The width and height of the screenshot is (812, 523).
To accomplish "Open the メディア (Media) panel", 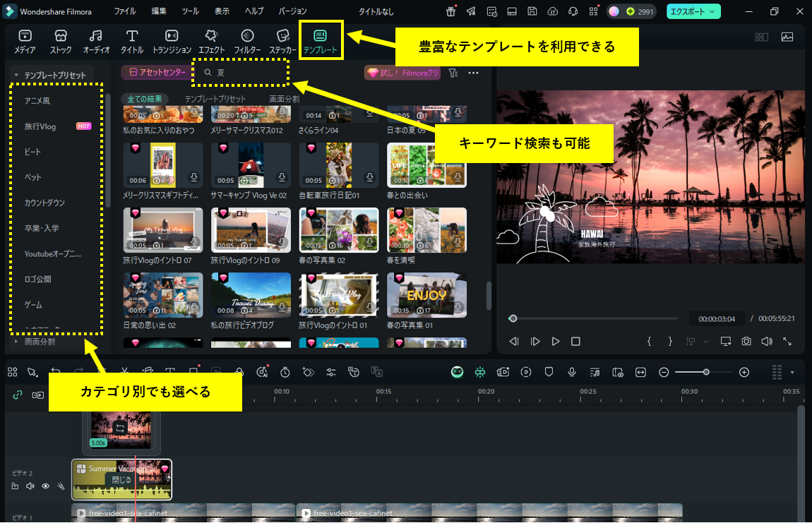I will [24, 42].
